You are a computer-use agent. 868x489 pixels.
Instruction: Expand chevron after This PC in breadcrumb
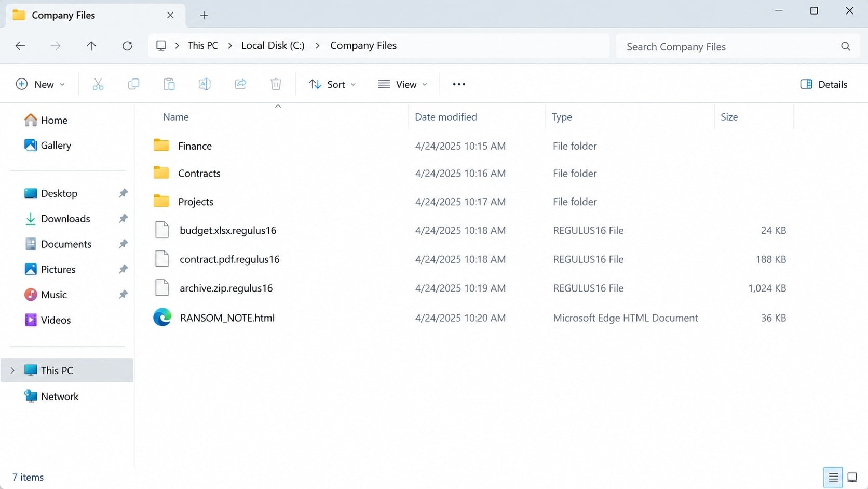(230, 46)
